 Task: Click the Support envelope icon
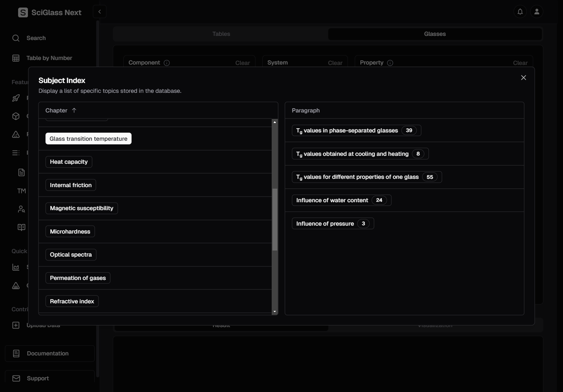(16, 378)
